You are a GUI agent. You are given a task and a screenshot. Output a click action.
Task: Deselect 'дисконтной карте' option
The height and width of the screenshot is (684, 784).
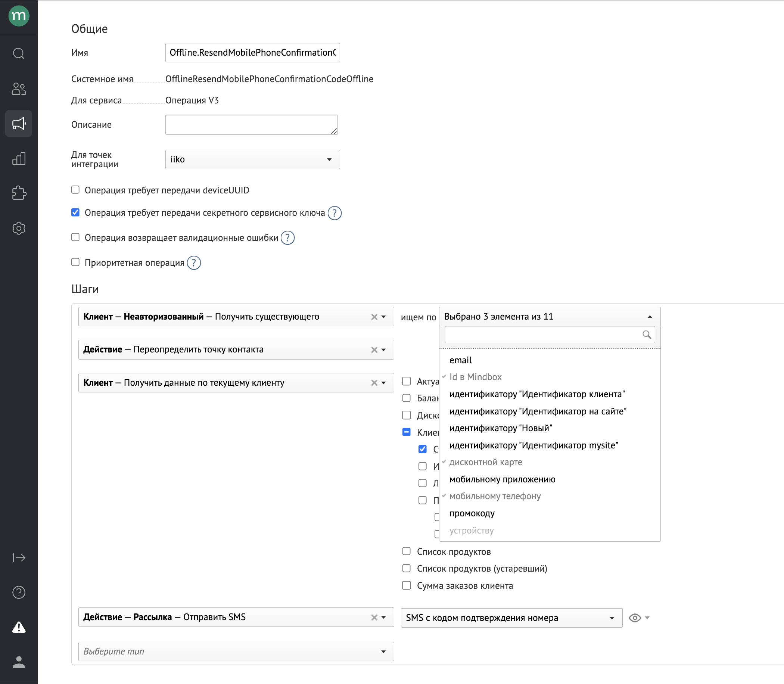click(550, 462)
